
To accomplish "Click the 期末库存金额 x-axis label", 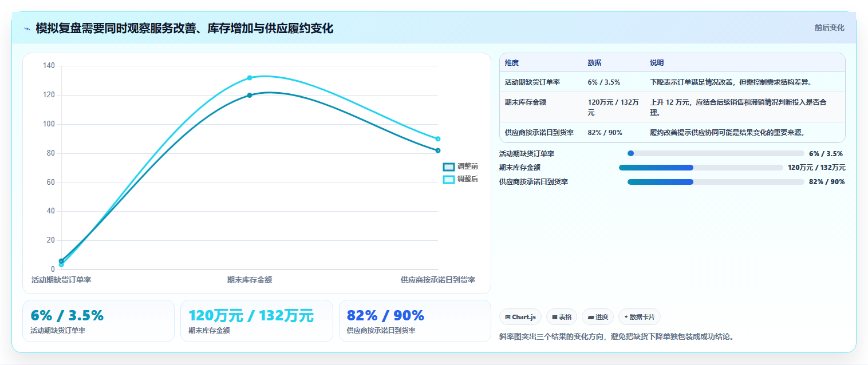I will 250,280.
